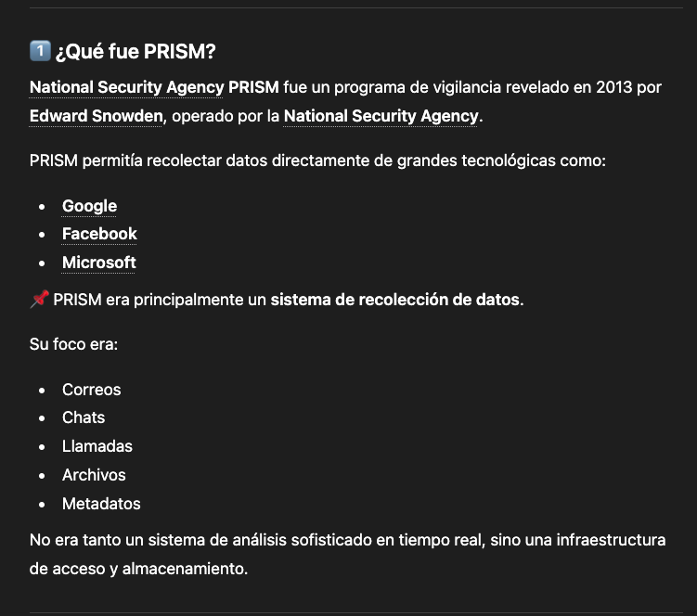Open the Google entity link
This screenshot has width=697, height=616.
click(89, 206)
